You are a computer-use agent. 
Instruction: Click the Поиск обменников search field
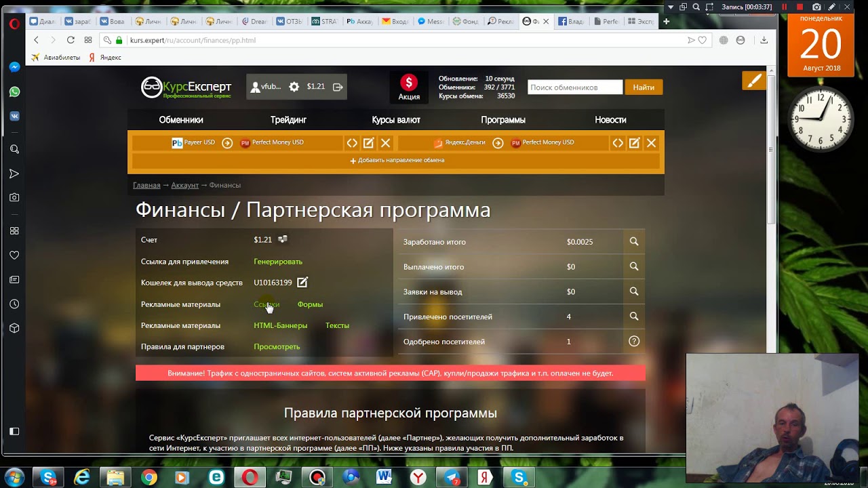click(x=574, y=87)
